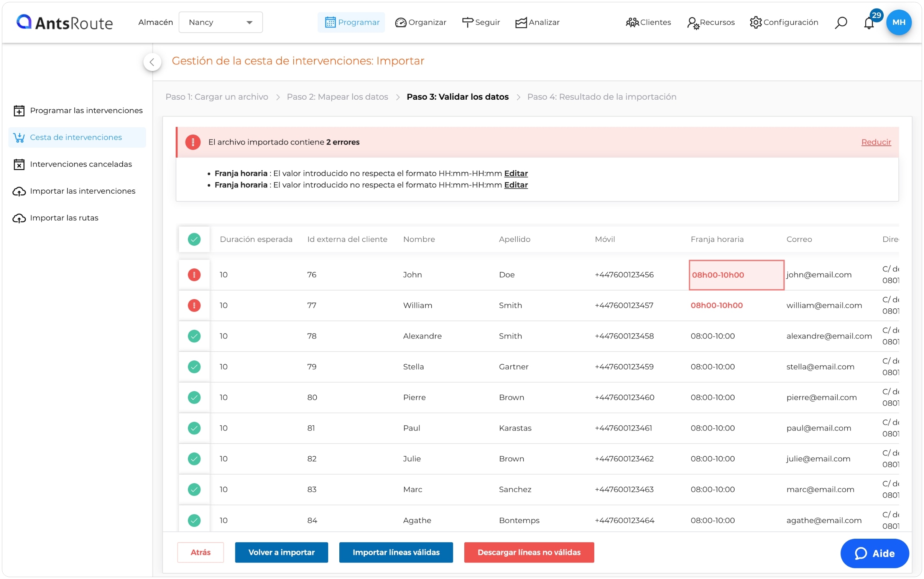Viewport: 924px width, 579px height.
Task: Click the AntsRoute logo
Action: [x=64, y=23]
